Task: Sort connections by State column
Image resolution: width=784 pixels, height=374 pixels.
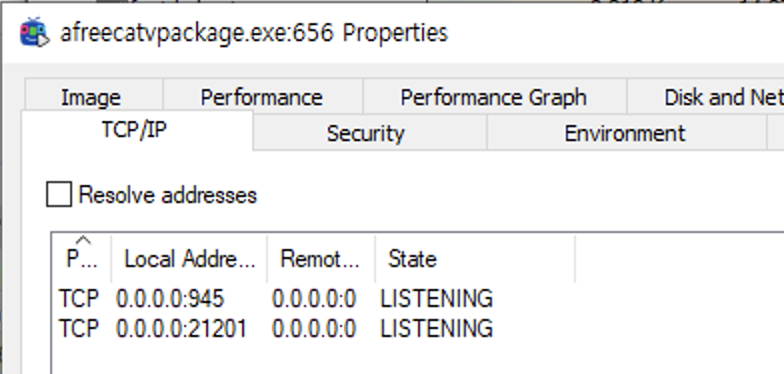Action: tap(475, 258)
